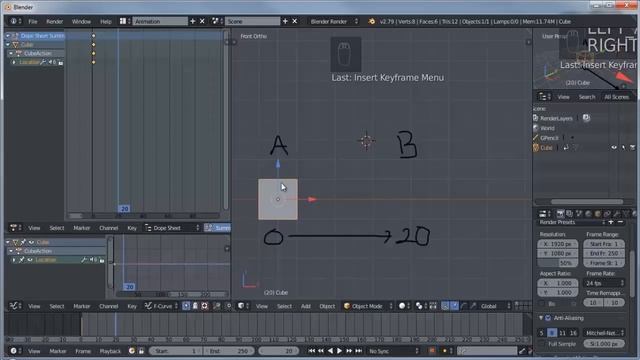Open the Object Mode dropdown
This screenshot has width=640, height=360.
(x=368, y=306)
